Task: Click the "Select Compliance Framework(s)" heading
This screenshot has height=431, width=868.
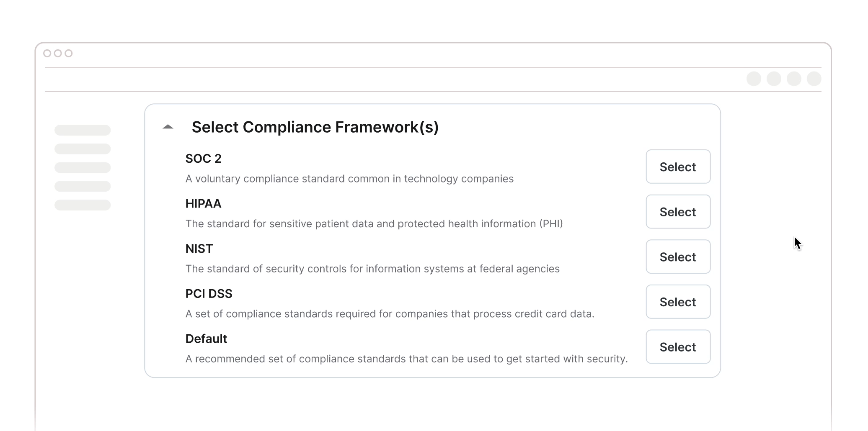Action: point(315,127)
